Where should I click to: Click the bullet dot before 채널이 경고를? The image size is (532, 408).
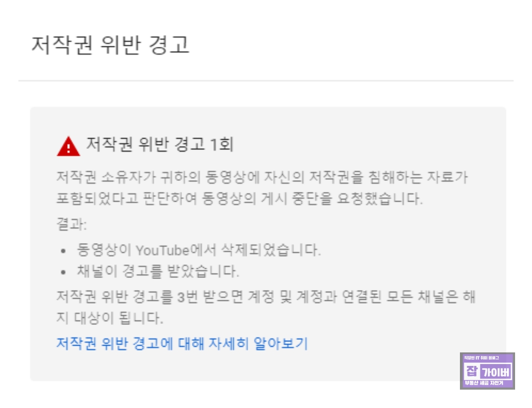coord(63,272)
